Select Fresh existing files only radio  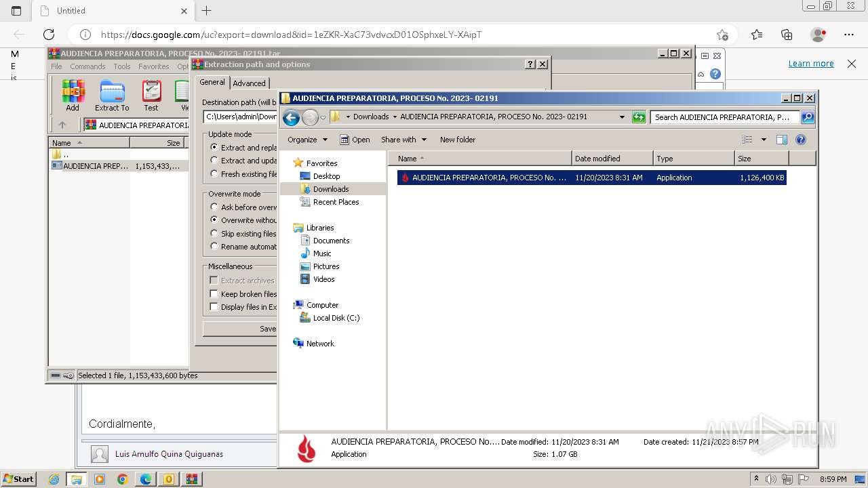click(x=214, y=174)
